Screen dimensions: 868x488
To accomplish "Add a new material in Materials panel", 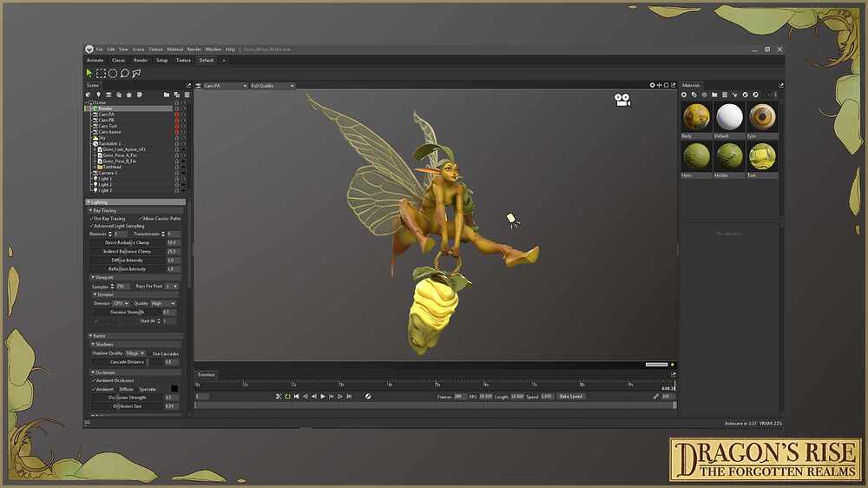I will (684, 95).
